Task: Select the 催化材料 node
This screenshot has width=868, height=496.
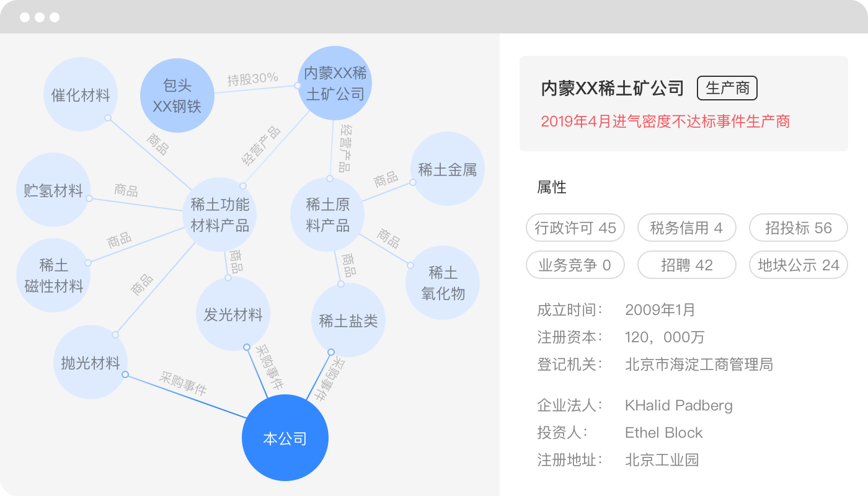Action: point(81,95)
